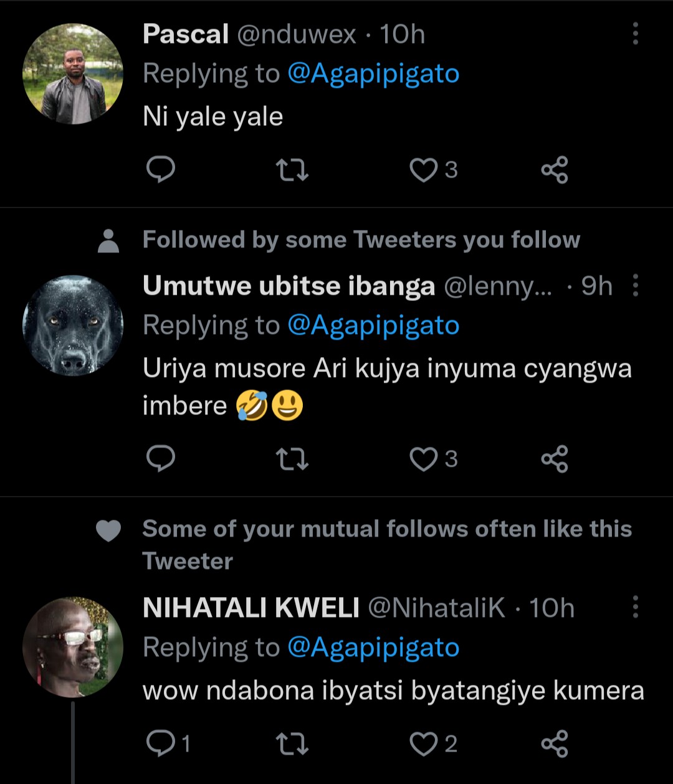Open @Agapipigato link in NIHATALI KWELI's reply
Viewport: 673px width, 784px height.
[373, 648]
